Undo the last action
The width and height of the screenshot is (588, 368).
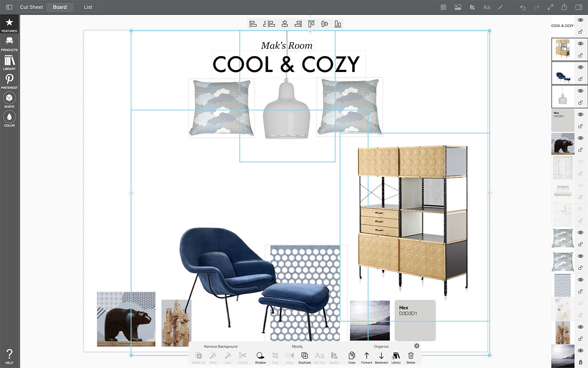point(523,7)
